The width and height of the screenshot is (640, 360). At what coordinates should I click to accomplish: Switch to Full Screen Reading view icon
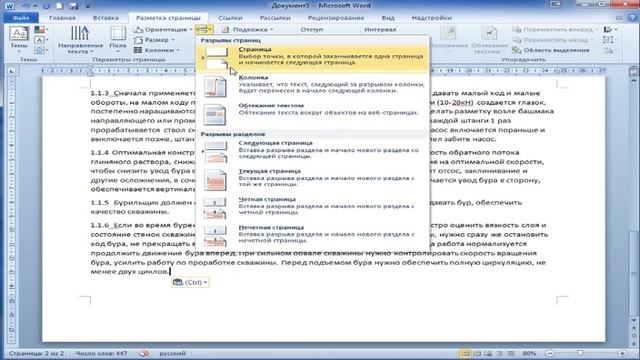click(477, 353)
